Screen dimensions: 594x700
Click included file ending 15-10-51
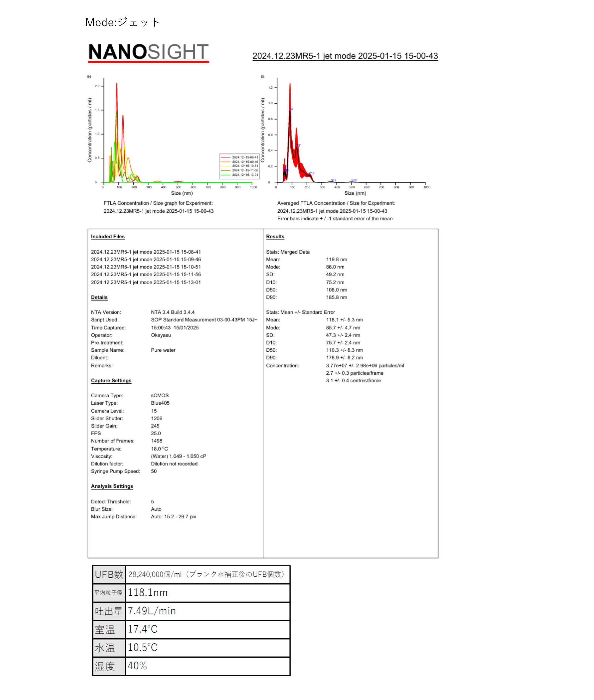click(146, 267)
